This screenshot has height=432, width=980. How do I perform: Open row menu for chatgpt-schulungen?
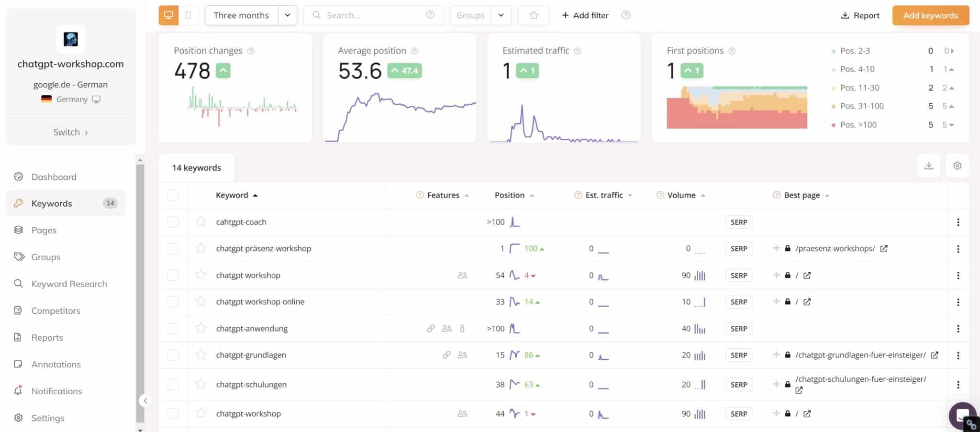point(958,385)
